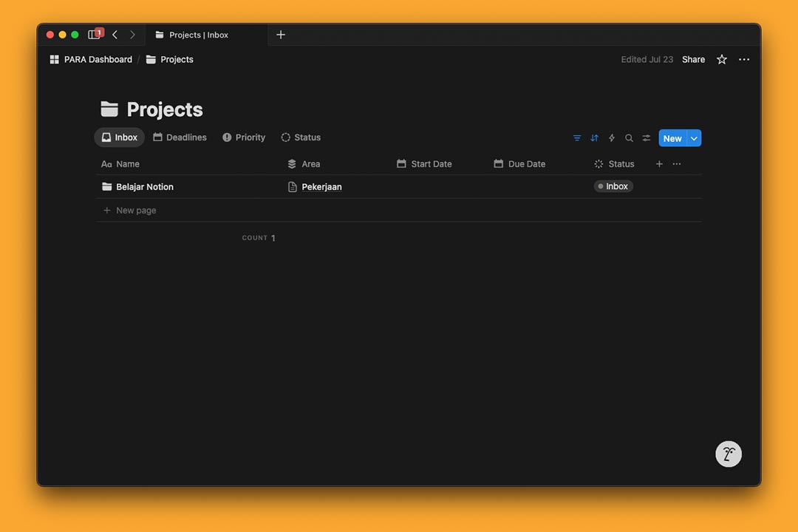Open PARA Dashboard breadcrumb

pos(91,60)
